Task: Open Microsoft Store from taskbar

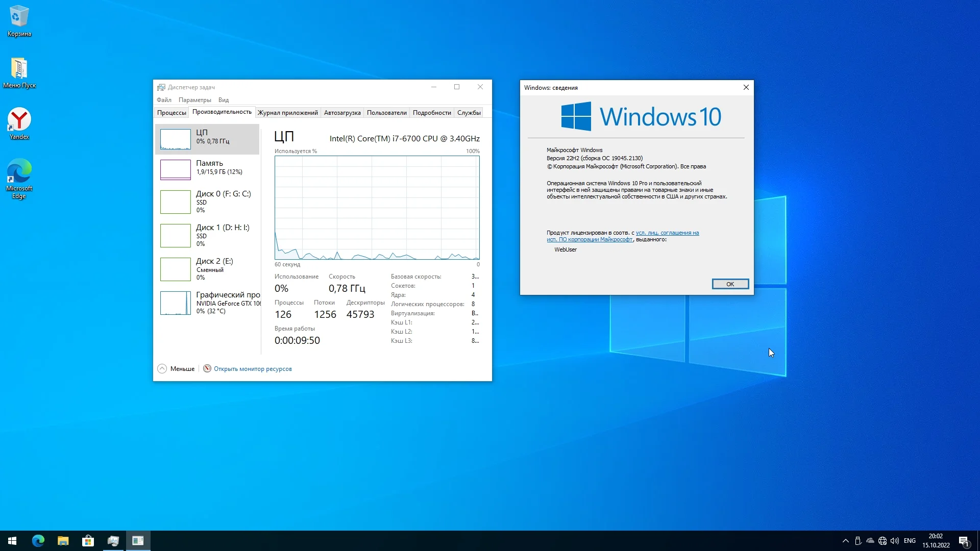Action: (x=88, y=541)
